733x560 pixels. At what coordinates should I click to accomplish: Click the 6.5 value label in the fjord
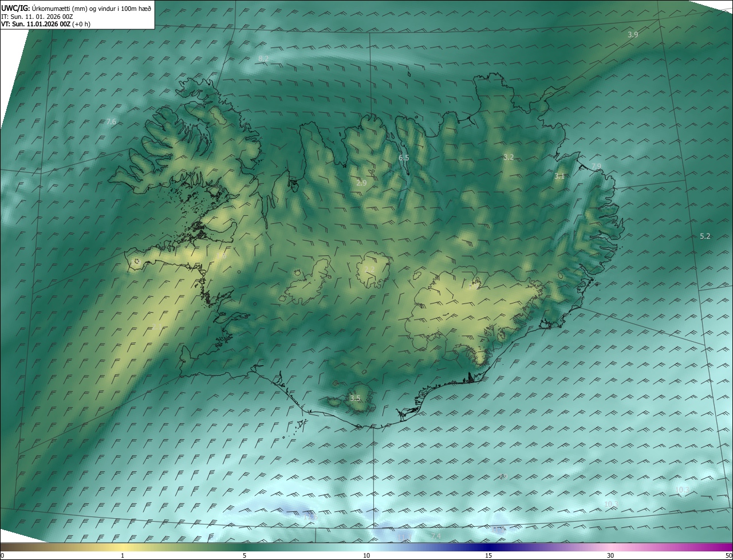[x=404, y=157]
